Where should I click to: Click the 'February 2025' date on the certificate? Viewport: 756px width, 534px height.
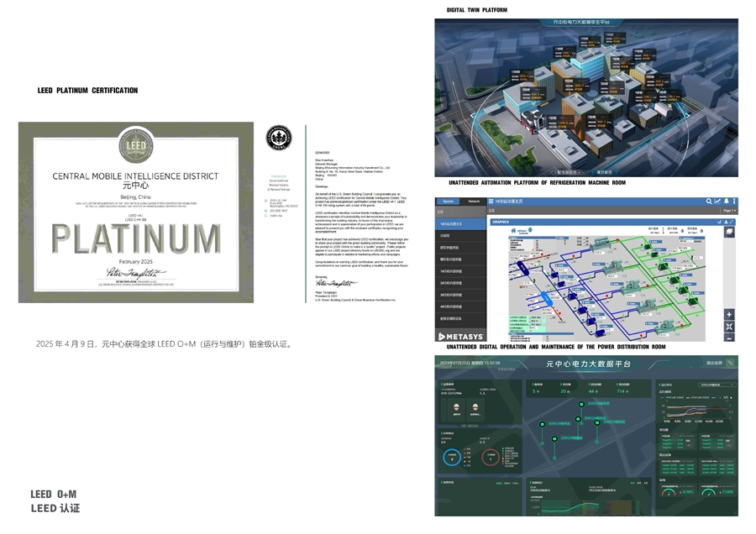135,262
